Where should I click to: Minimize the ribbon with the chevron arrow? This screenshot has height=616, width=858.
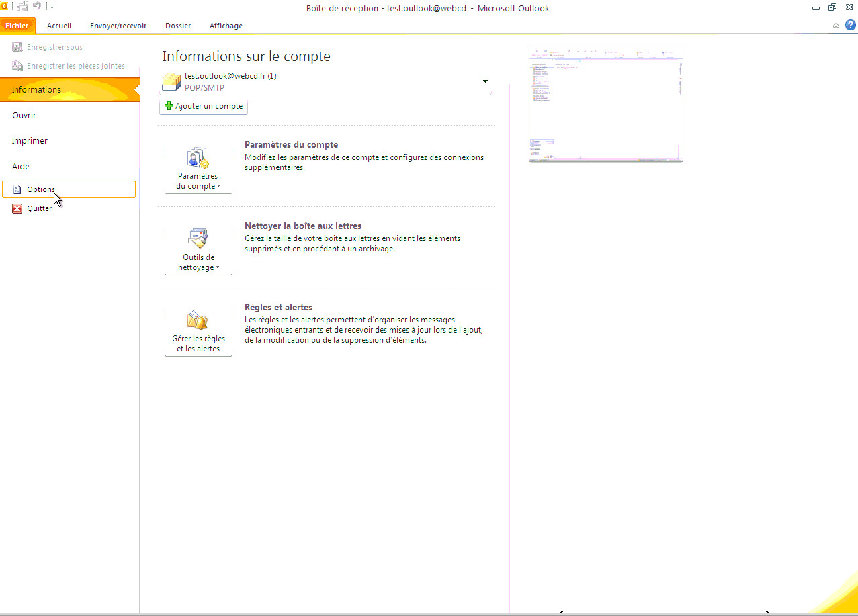click(x=836, y=26)
